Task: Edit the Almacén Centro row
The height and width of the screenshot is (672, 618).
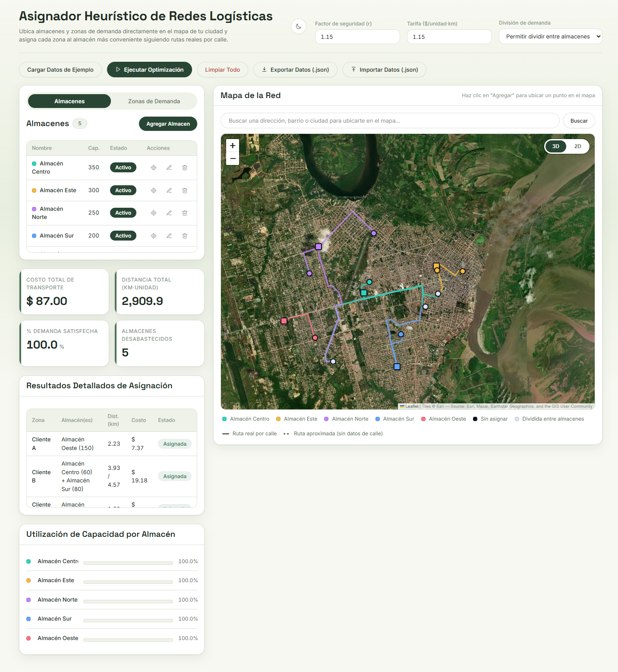Action: pyautogui.click(x=169, y=168)
